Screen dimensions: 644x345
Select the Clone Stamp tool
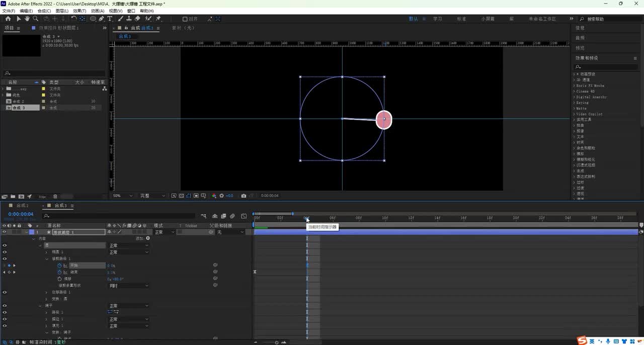(x=129, y=19)
